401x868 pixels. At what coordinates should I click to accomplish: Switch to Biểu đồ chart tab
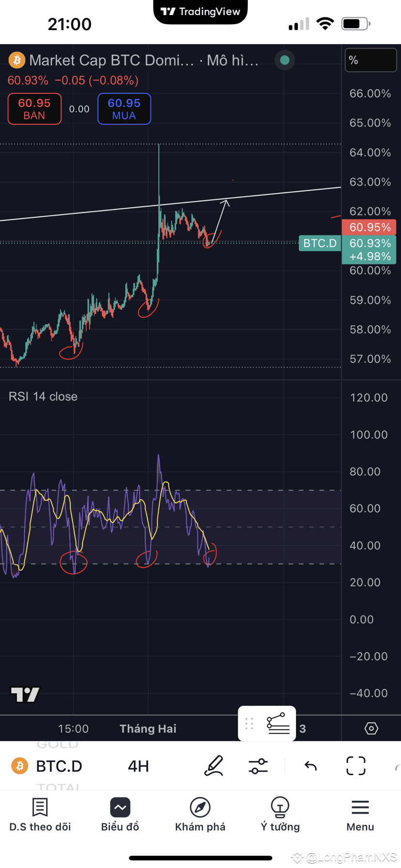[x=120, y=815]
